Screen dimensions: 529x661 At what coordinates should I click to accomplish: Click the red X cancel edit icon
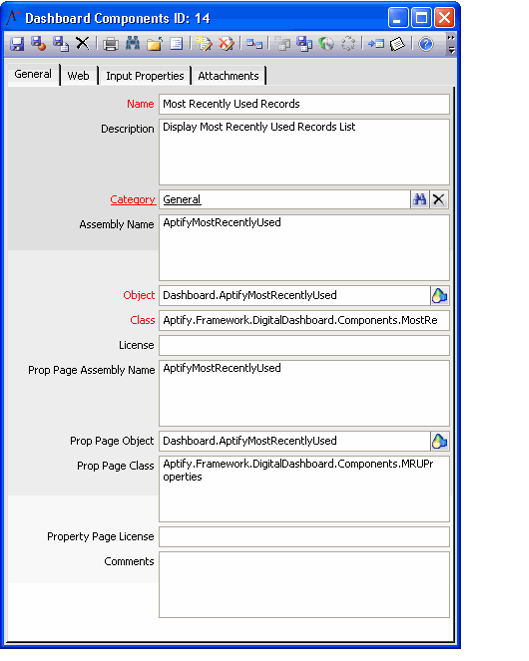[x=226, y=43]
